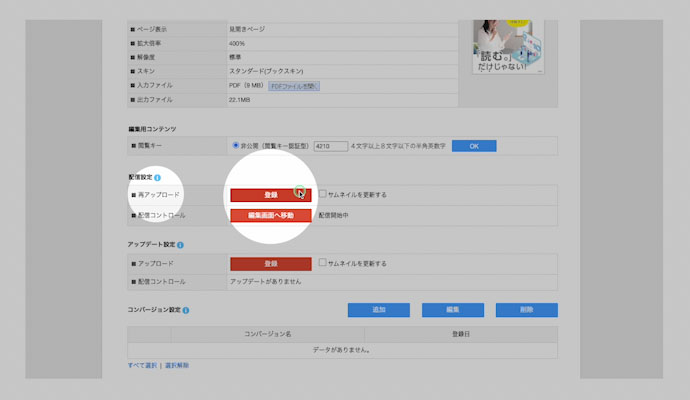Click the blue 編集 button
Screen dimensions: 690x400
click(453, 311)
